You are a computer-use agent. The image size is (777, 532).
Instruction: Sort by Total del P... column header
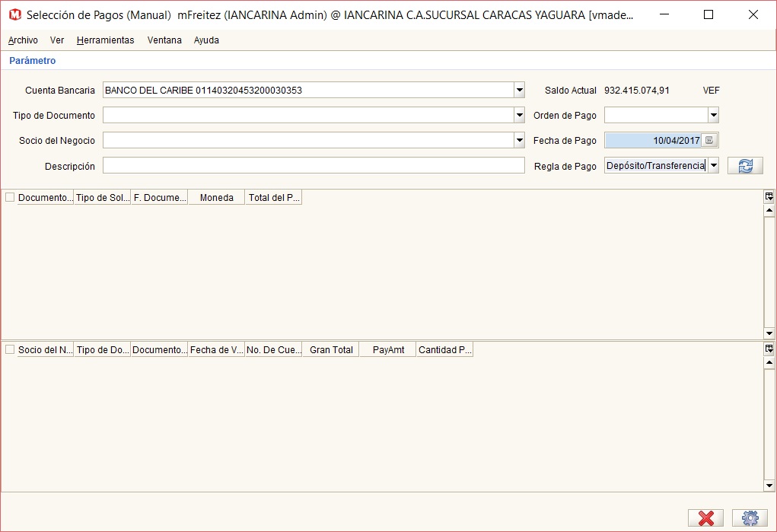pos(273,197)
